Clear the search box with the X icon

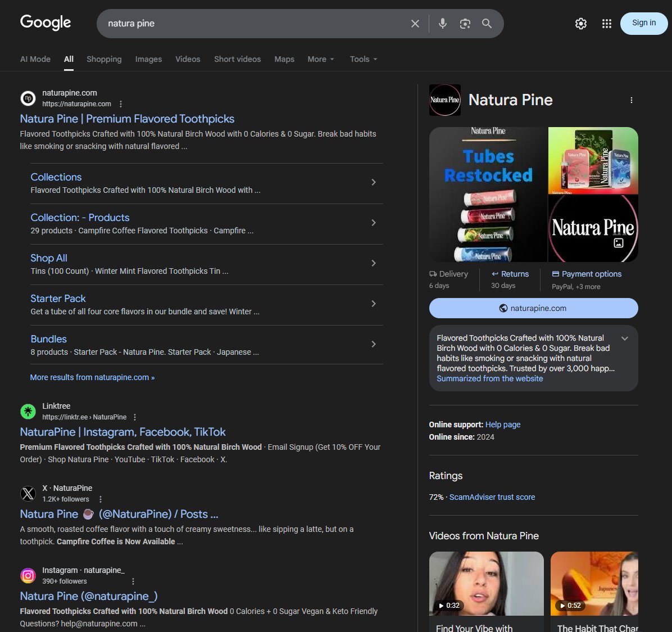[415, 24]
